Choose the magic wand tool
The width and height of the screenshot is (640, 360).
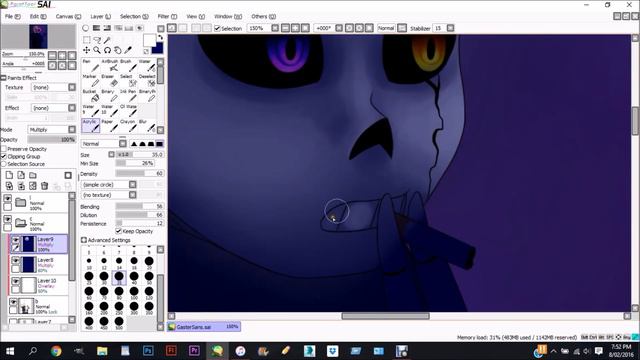tap(107, 40)
